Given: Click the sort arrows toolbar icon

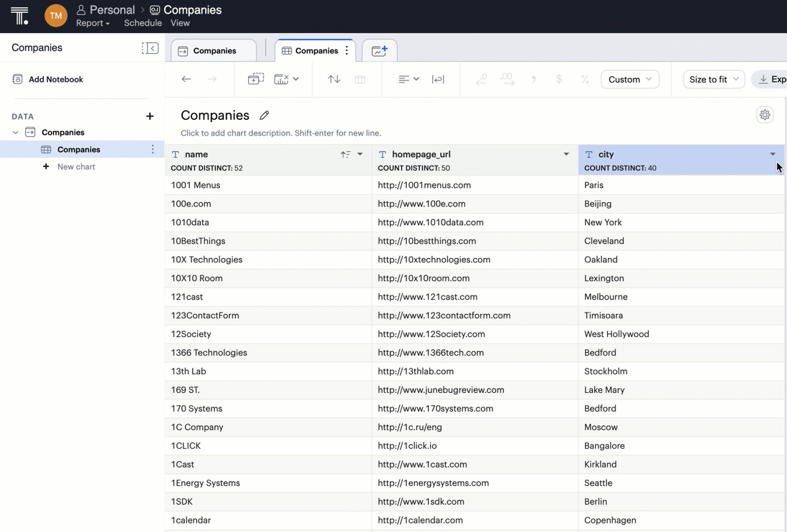Looking at the screenshot, I should [334, 80].
